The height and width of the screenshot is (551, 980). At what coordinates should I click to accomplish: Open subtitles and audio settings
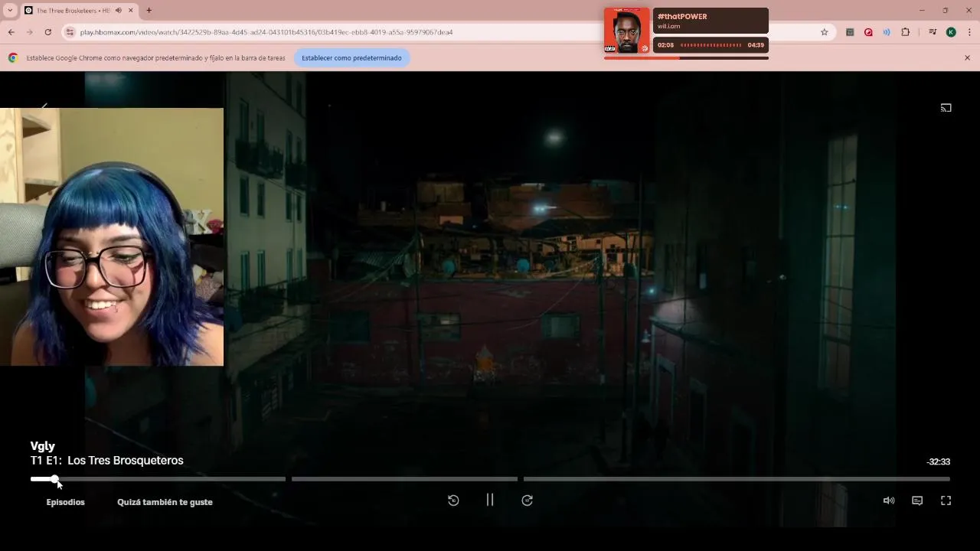[917, 500]
